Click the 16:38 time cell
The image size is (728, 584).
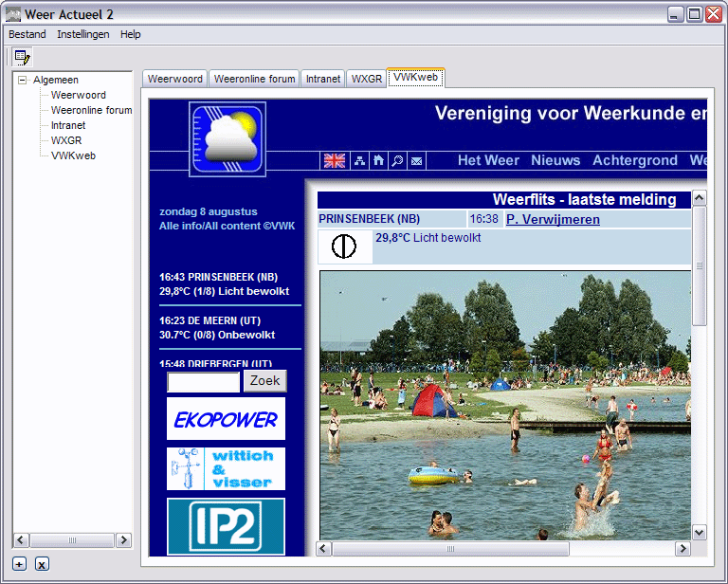point(483,219)
